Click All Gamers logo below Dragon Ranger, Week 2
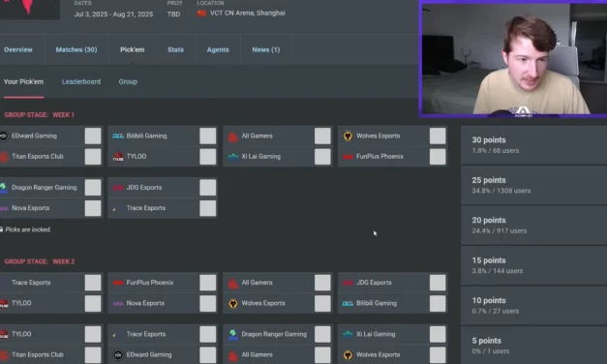This screenshot has height=364, width=607. [232, 355]
